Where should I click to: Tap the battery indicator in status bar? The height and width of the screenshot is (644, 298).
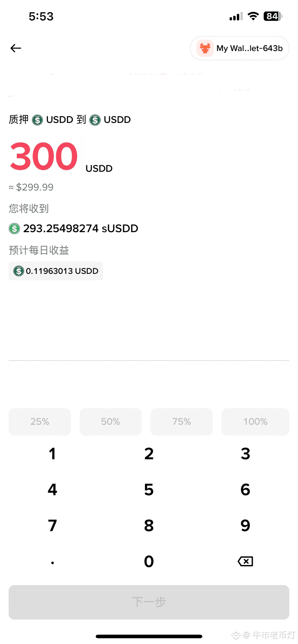click(273, 16)
